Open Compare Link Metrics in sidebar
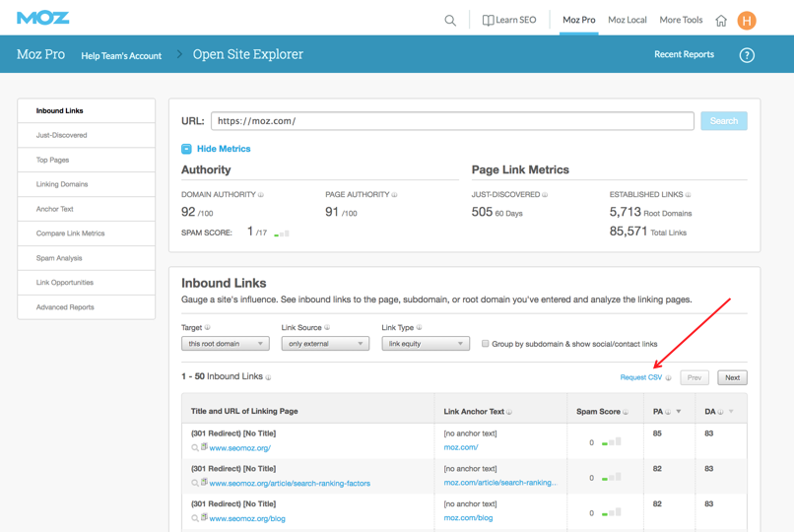The height and width of the screenshot is (532, 794). pos(86,233)
